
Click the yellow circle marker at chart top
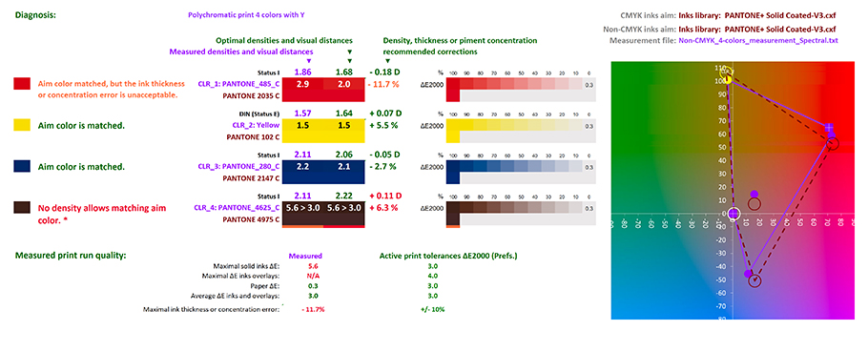click(727, 72)
